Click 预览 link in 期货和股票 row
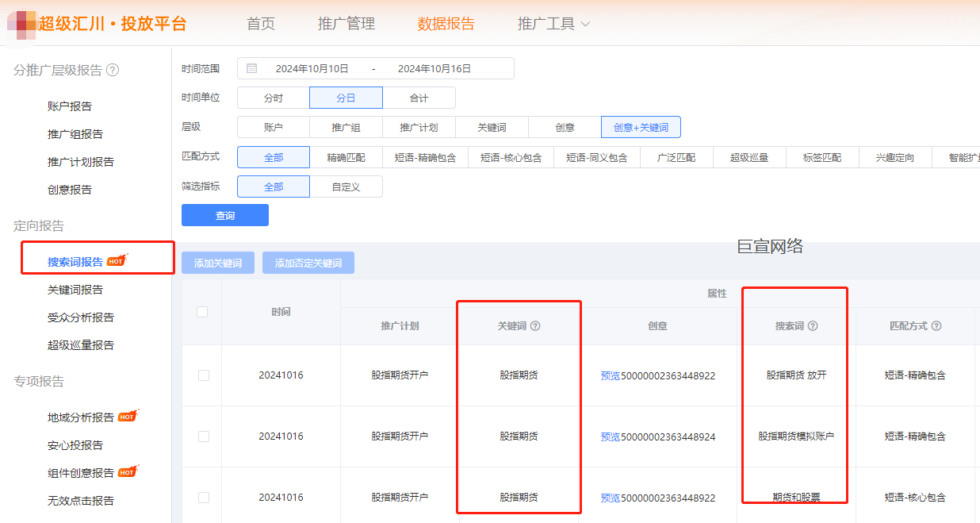The width and height of the screenshot is (980, 523). 611,498
